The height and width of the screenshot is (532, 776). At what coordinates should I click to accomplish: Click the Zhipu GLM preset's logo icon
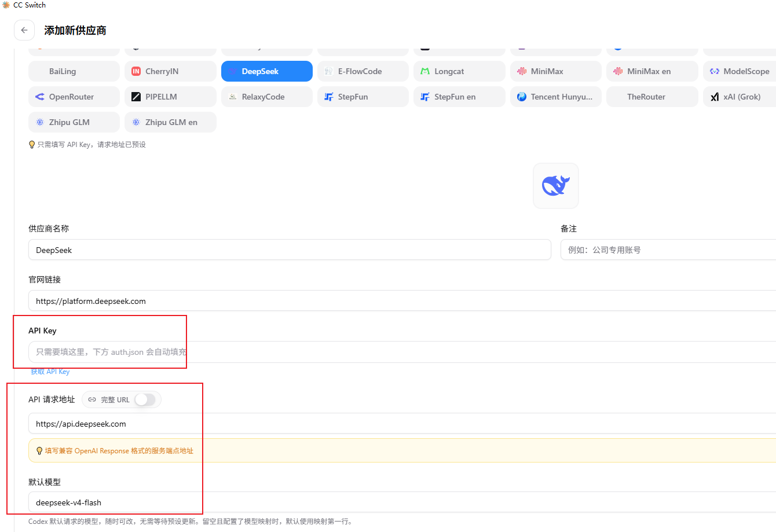[x=40, y=122]
